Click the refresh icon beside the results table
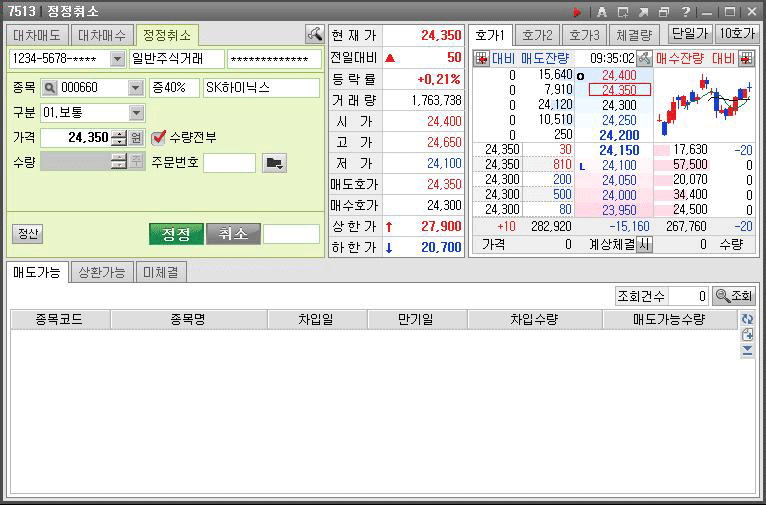Screen dimensions: 766x505 pos(747,318)
